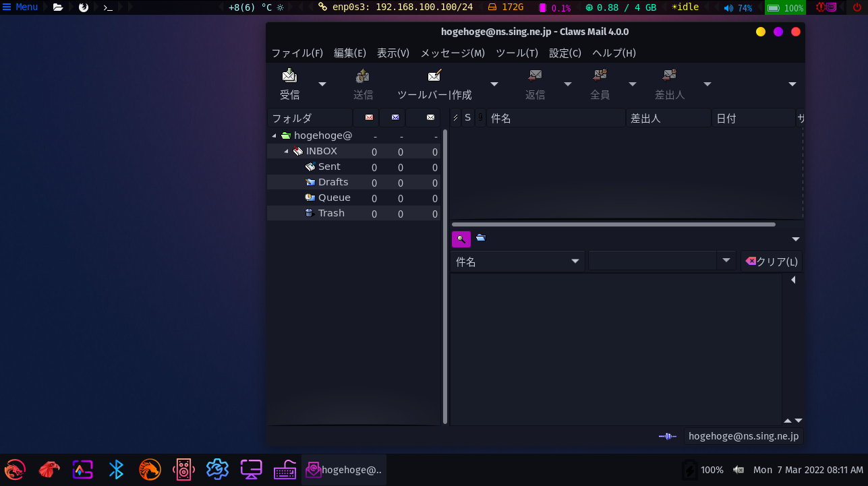Sort messages by 日付 column header

(753, 118)
